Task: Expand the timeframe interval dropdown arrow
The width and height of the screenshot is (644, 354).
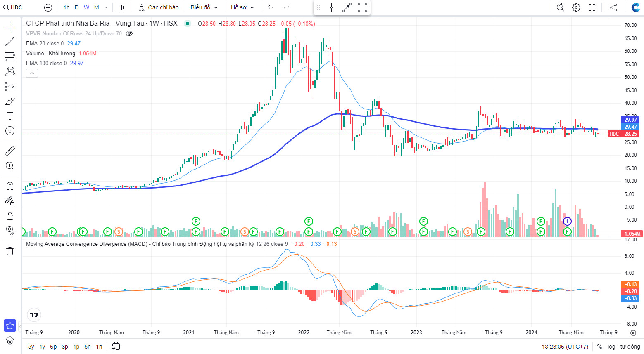Action: 107,7
